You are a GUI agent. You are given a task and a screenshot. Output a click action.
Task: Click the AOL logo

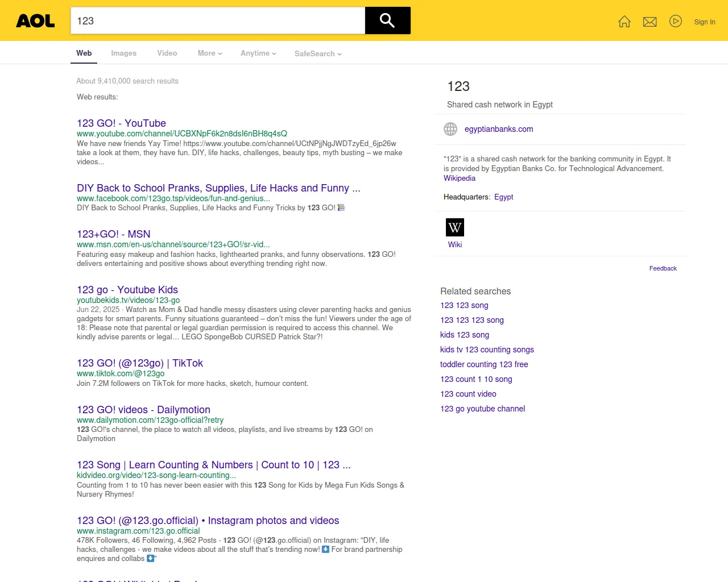pyautogui.click(x=35, y=21)
